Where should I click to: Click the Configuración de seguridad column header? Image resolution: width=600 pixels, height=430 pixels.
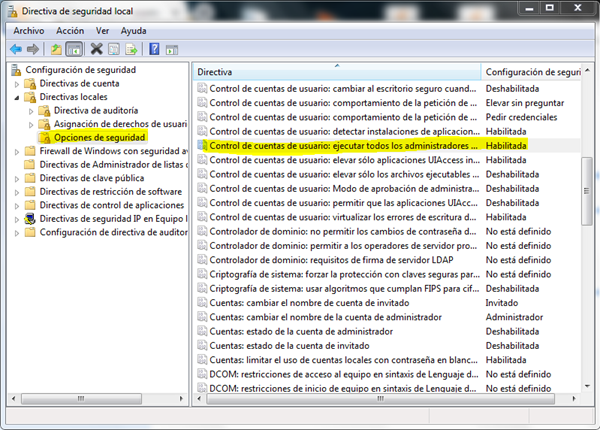coord(533,73)
